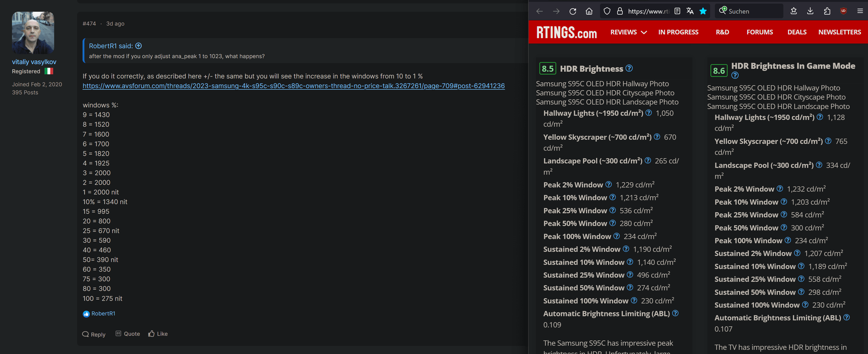Help icon for Yellow Skyscraper, left column
The height and width of the screenshot is (354, 868).
[657, 137]
